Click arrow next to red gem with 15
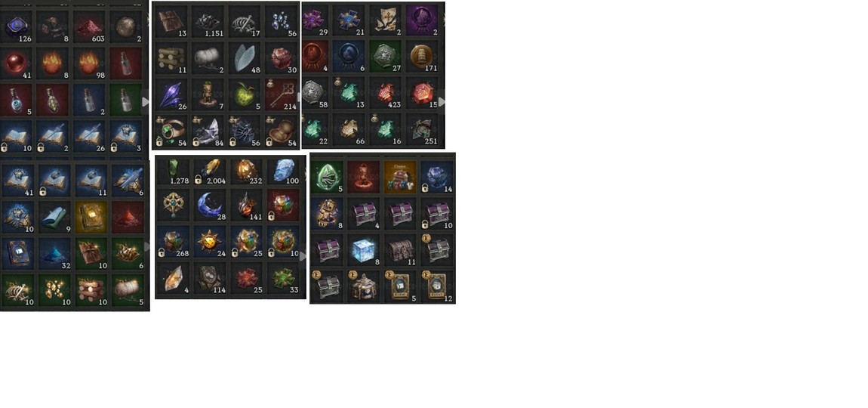This screenshot has width=868, height=408. point(442,101)
